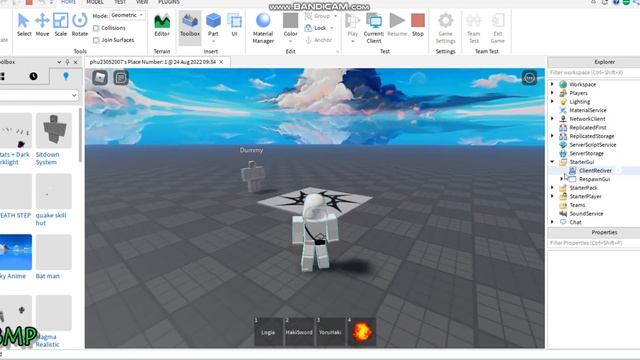640x360 pixels.
Task: Expand the RespawnGui item
Action: pos(562,179)
